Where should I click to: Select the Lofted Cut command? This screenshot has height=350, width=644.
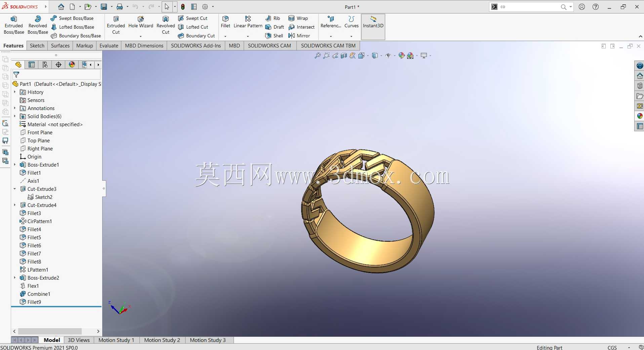(193, 27)
